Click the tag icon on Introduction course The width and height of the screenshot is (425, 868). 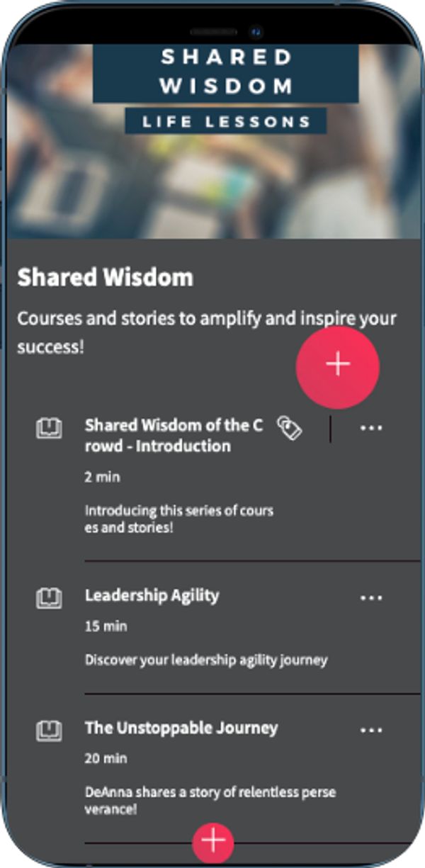coord(289,428)
